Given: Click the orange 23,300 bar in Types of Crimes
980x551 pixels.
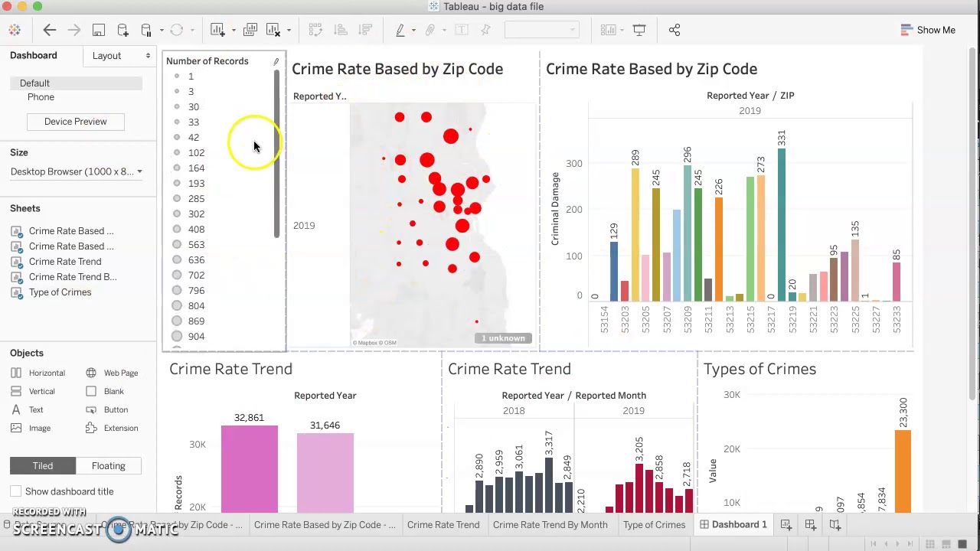Looking at the screenshot, I should click(903, 471).
